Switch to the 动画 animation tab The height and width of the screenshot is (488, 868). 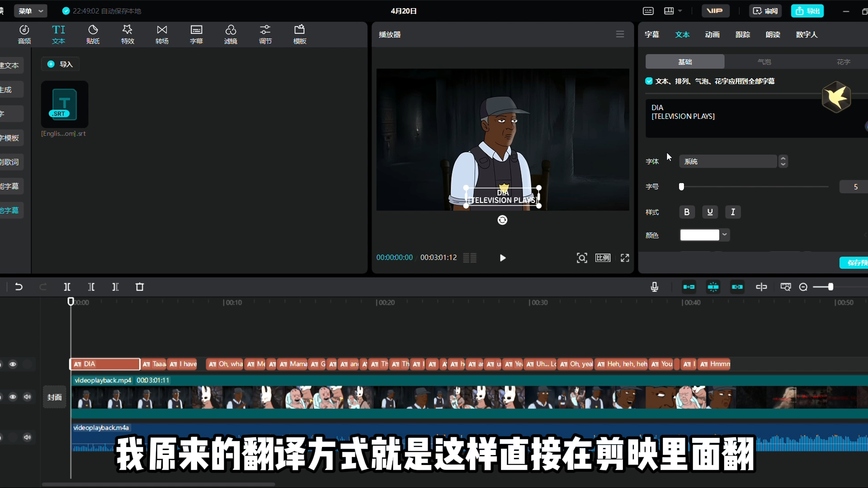click(x=712, y=34)
